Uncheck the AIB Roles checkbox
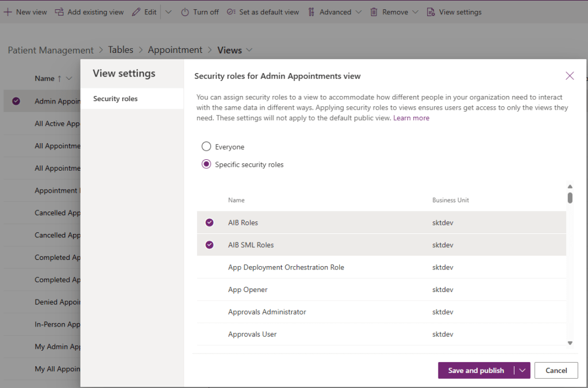588x388 pixels. (x=210, y=222)
